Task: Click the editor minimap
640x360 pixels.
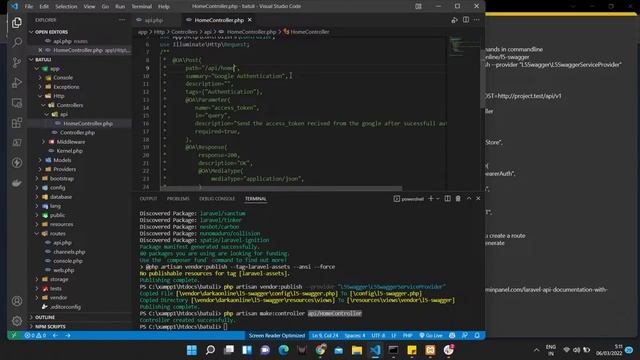Action: pyautogui.click(x=464, y=46)
